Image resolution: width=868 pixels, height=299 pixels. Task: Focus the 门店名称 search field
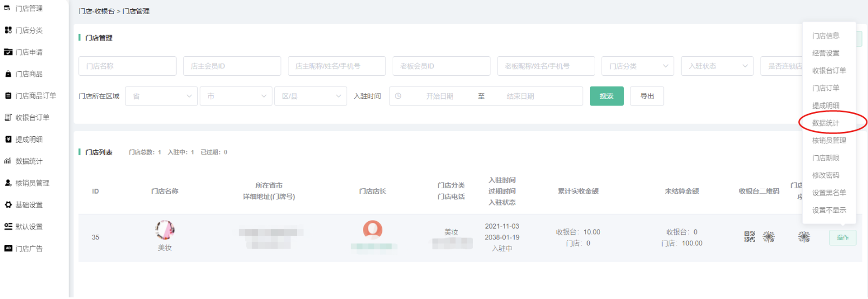coord(127,66)
